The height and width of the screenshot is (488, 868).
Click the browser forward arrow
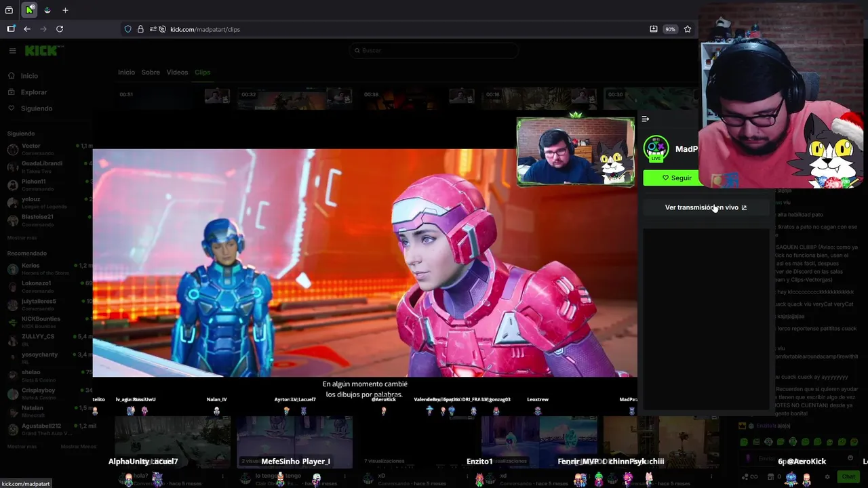[x=43, y=29]
